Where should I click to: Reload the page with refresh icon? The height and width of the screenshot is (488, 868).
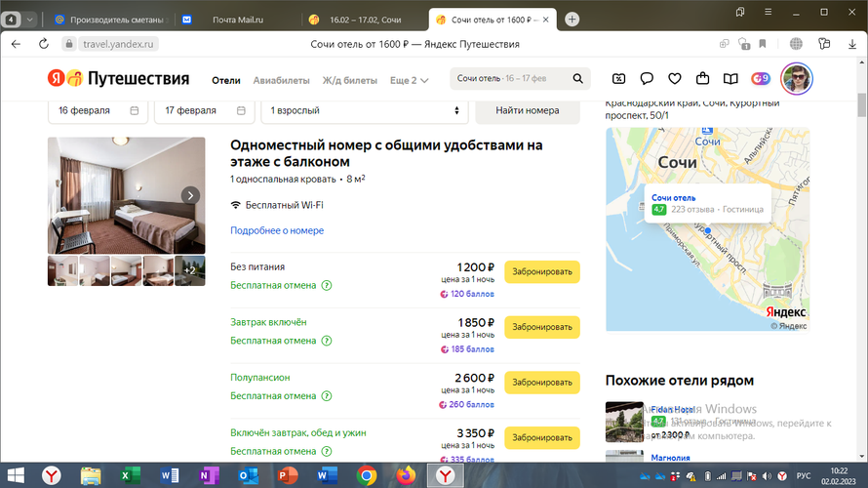tap(43, 44)
